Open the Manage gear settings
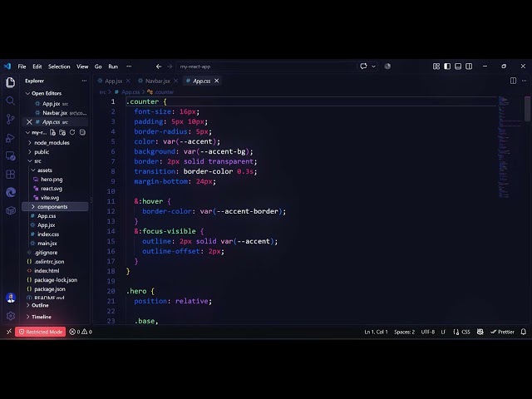Viewport: 532px width, 399px height. (x=11, y=316)
